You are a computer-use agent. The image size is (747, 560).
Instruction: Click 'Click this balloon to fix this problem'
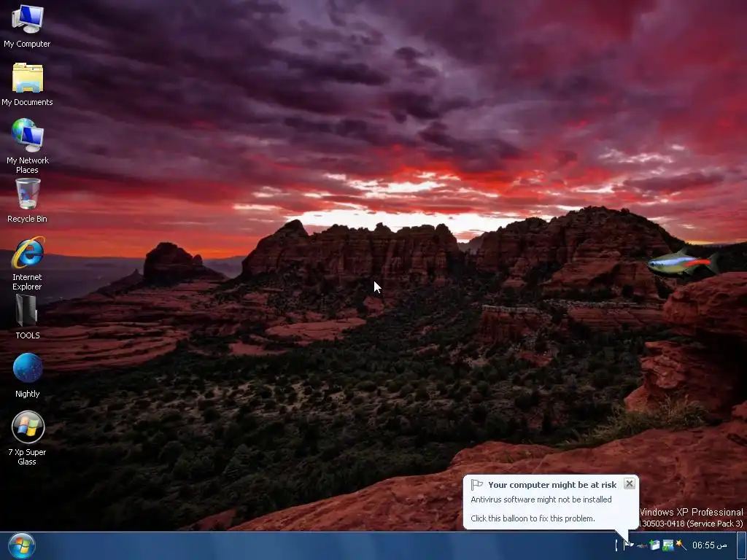[533, 518]
